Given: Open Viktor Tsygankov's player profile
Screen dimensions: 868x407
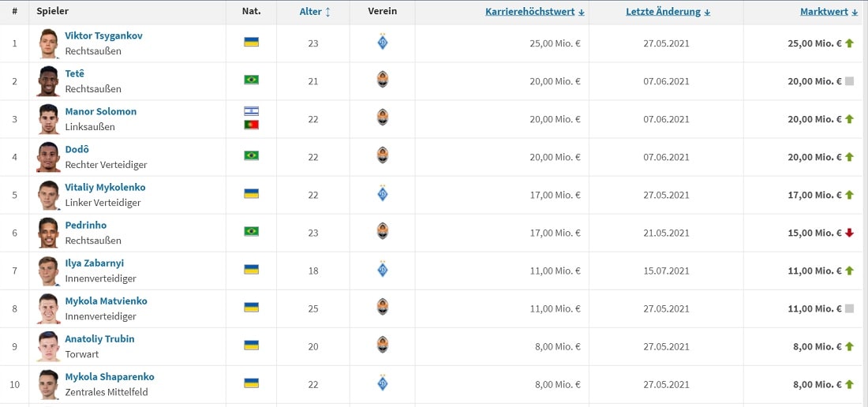Looking at the screenshot, I should click(x=103, y=35).
